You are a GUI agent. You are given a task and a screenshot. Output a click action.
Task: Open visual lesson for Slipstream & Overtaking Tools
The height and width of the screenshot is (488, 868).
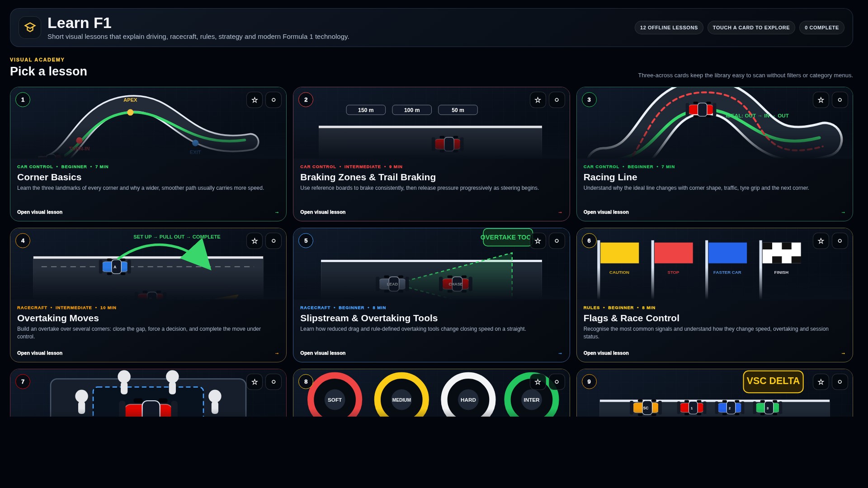click(323, 353)
